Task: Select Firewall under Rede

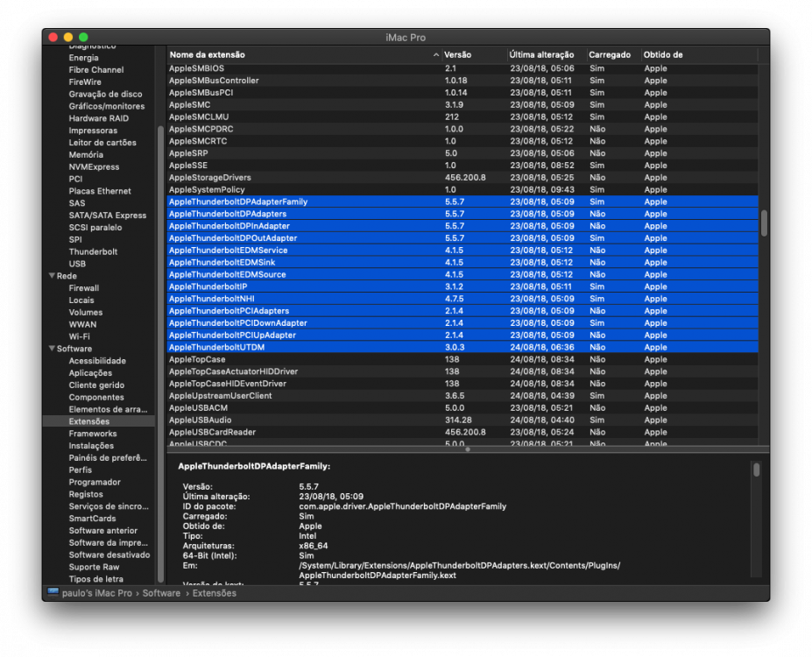Action: point(84,288)
